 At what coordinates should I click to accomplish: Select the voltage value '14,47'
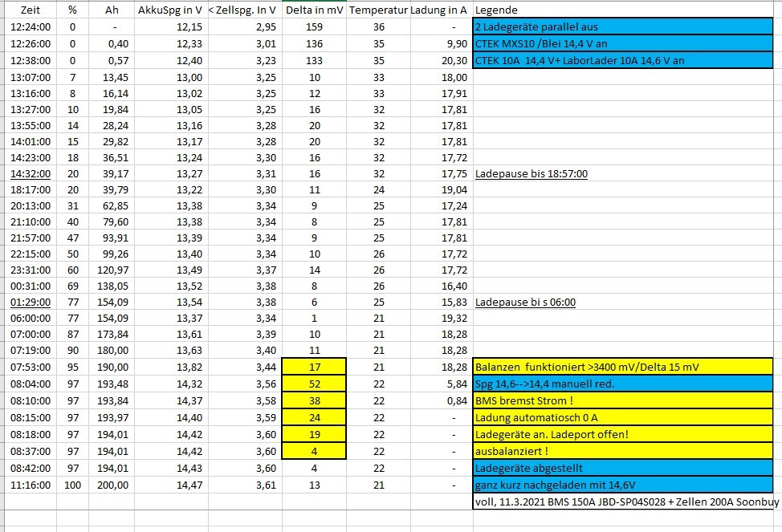pos(171,485)
